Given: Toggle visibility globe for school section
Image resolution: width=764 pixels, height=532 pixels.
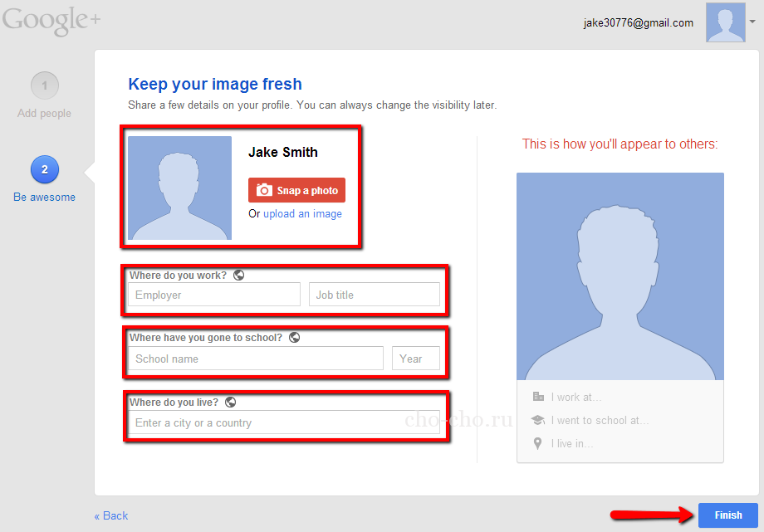Looking at the screenshot, I should 294,338.
